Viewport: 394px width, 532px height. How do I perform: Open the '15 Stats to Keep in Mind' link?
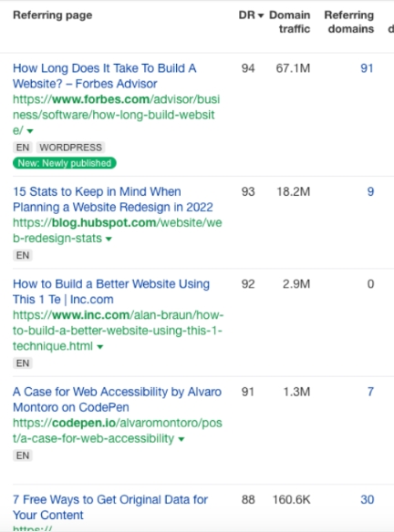pos(113,199)
